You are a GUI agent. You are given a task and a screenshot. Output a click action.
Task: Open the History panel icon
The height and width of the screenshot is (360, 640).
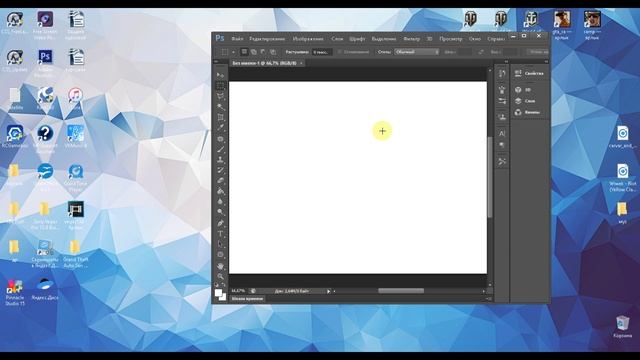[x=502, y=74]
